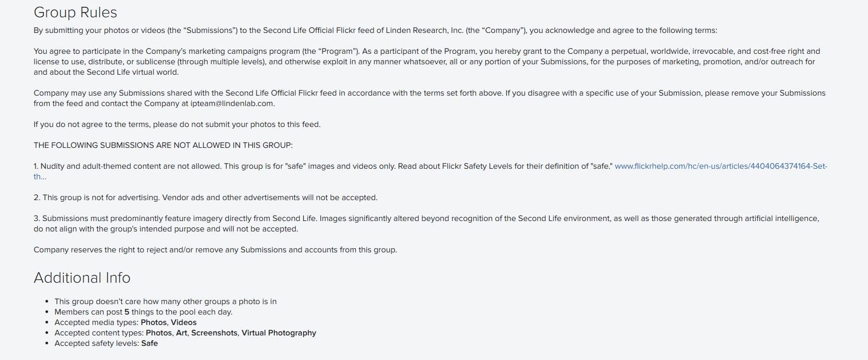868x360 pixels.
Task: Open the flickrhelp.com Safety Levels link
Action: pos(721,166)
